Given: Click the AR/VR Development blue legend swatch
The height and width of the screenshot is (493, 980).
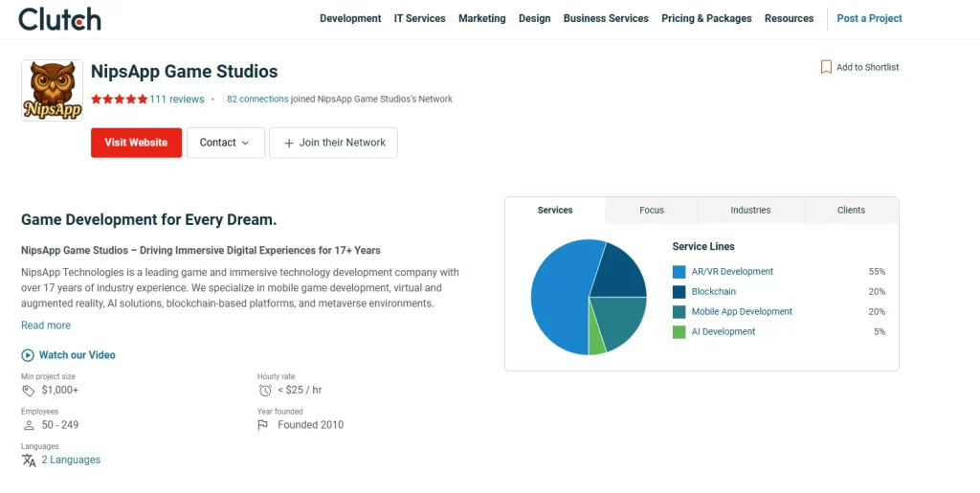Looking at the screenshot, I should tap(679, 272).
